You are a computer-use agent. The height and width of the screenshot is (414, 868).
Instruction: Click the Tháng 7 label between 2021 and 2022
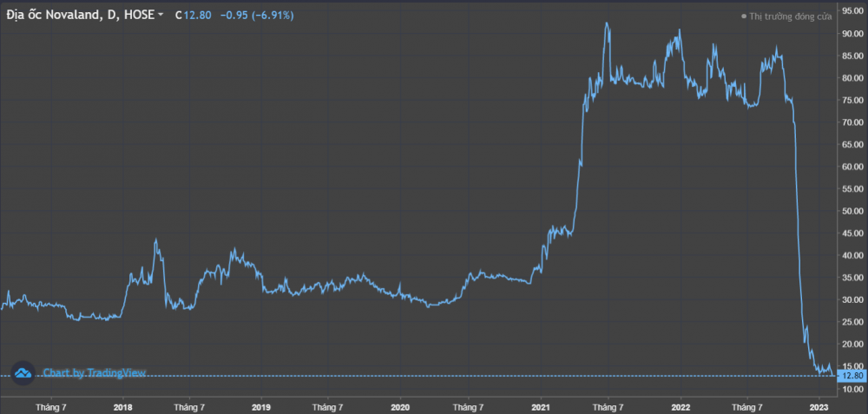tap(608, 405)
